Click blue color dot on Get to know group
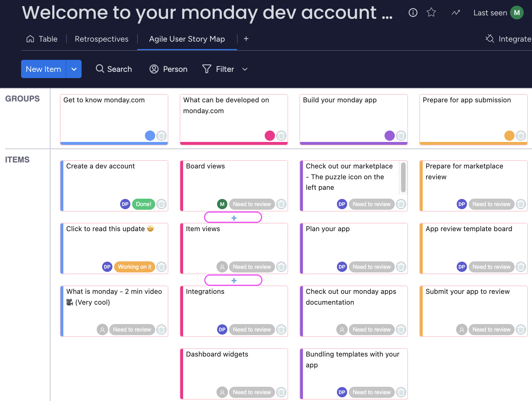The height and width of the screenshot is (401, 532). (150, 136)
